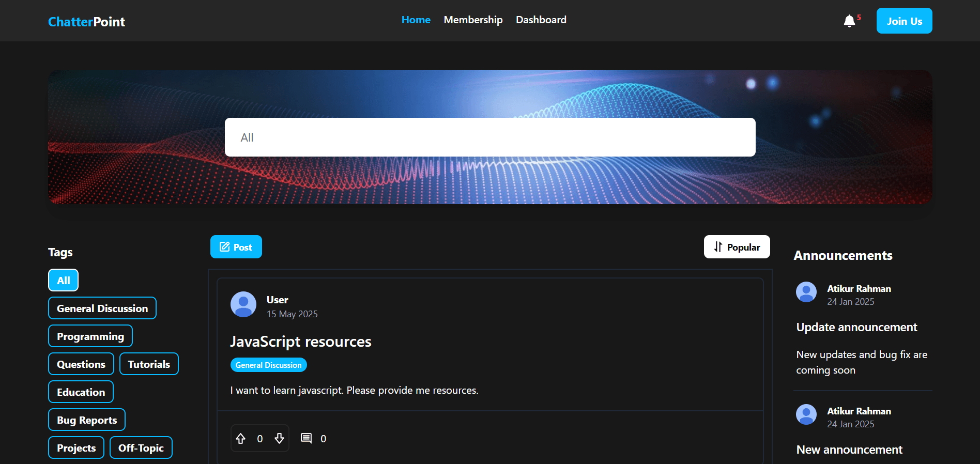Viewport: 980px width, 464px height.
Task: Click the Join Us button
Action: (x=904, y=21)
